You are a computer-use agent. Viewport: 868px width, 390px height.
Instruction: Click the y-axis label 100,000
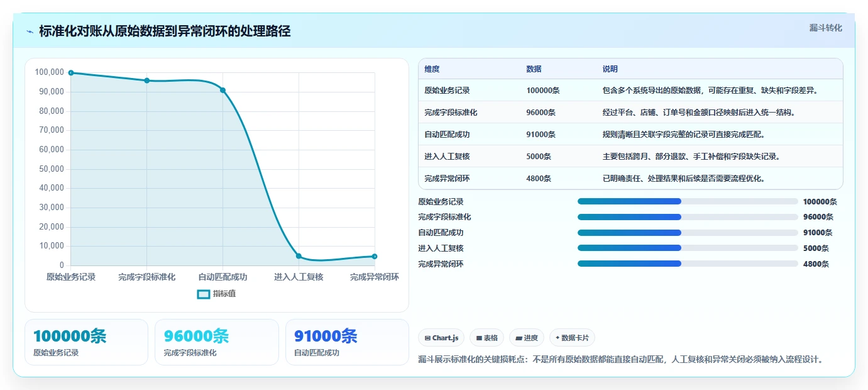(x=50, y=72)
